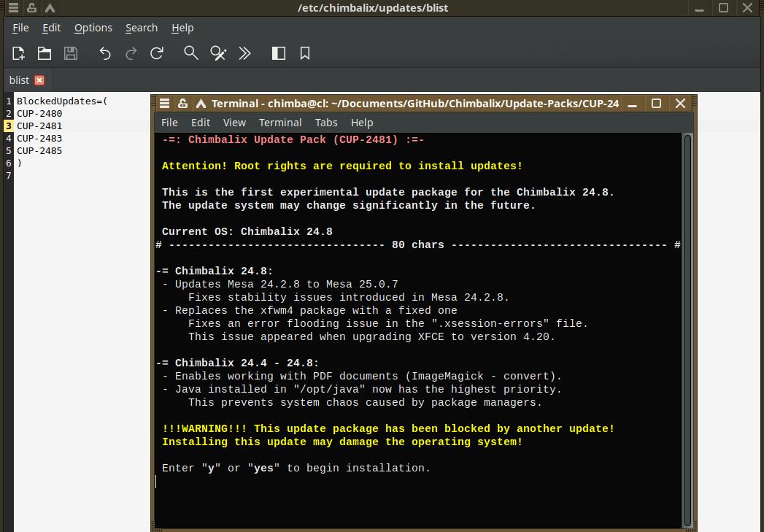This screenshot has height=532, width=764.
Task: Click the CUP-2485 line in the editor
Action: point(39,150)
